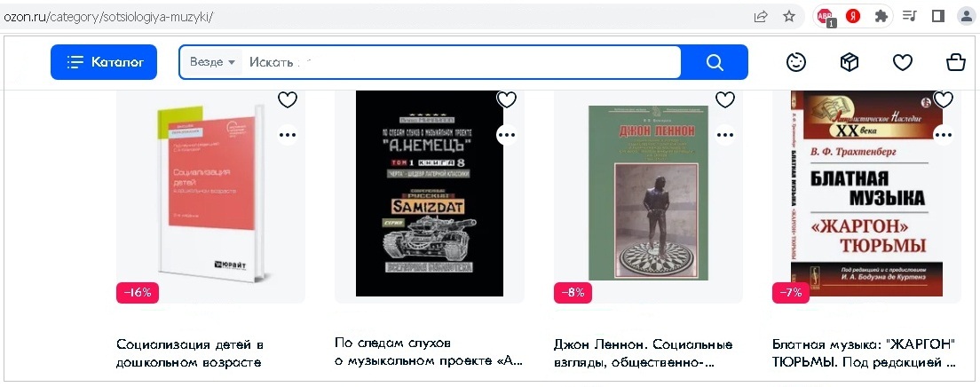Screen dimensions: 980x387
Task: Open three-dot menu on Блатная музыка book
Action: pos(943,134)
